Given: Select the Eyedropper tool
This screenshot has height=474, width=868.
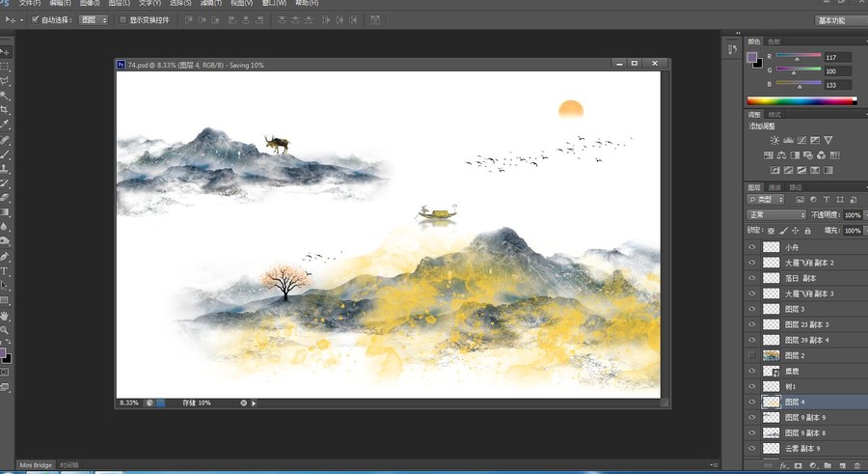Looking at the screenshot, I should 5,124.
